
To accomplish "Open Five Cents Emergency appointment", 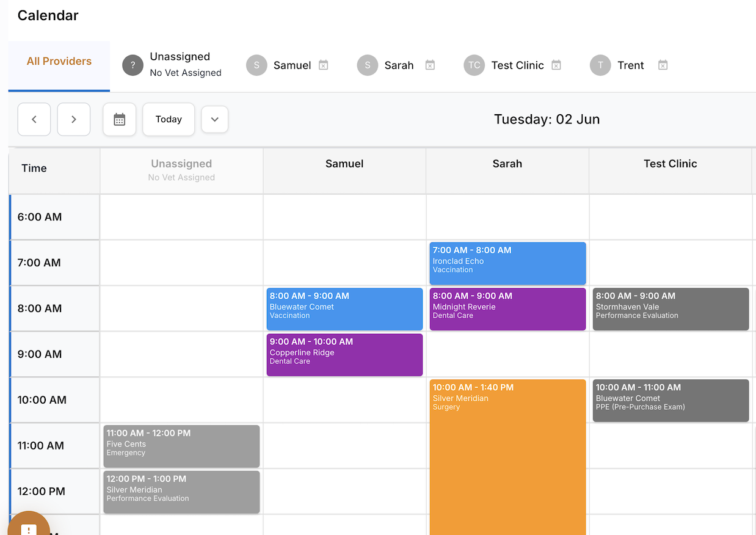I will pyautogui.click(x=181, y=446).
